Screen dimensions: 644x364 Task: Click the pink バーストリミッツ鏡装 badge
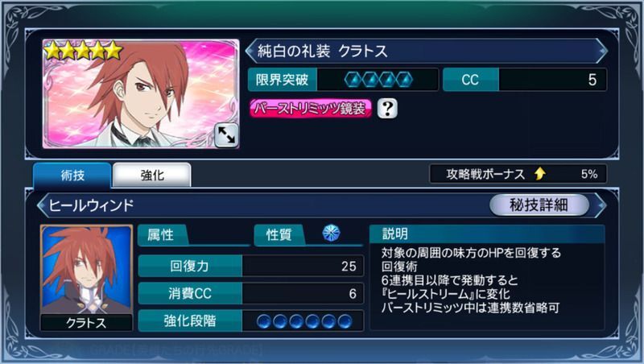[x=311, y=109]
